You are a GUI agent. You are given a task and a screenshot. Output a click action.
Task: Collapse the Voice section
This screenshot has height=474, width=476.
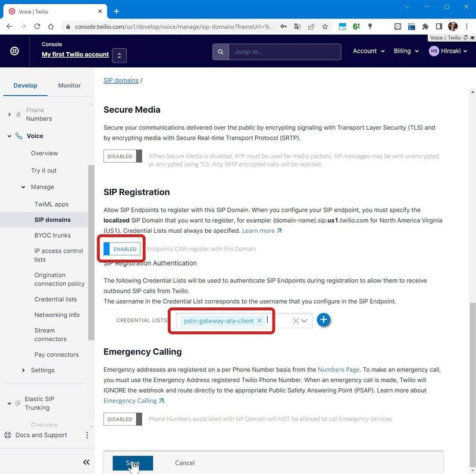click(x=10, y=136)
